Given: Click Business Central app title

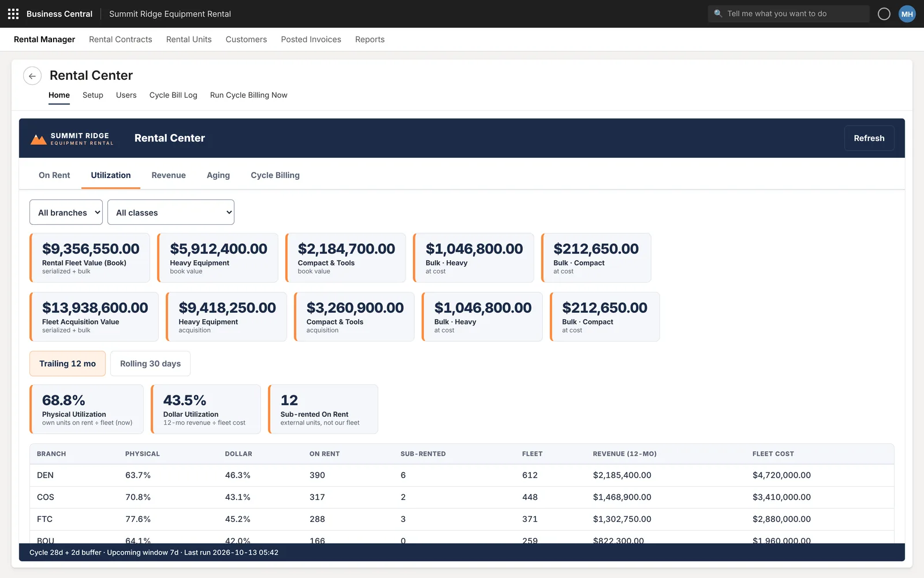Looking at the screenshot, I should pos(59,14).
